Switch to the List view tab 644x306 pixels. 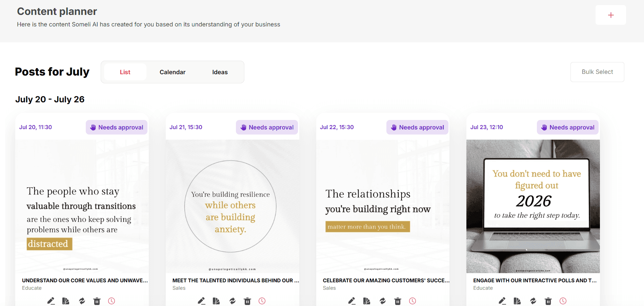[x=125, y=72]
